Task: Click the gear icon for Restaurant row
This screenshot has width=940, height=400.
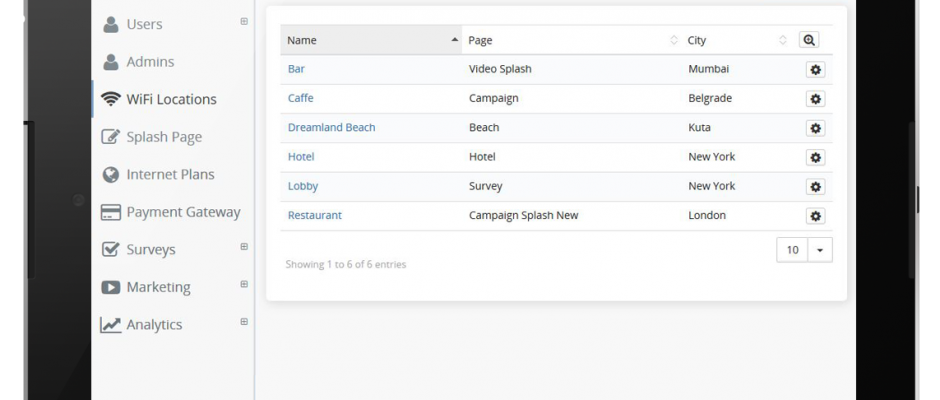Action: coord(815,216)
